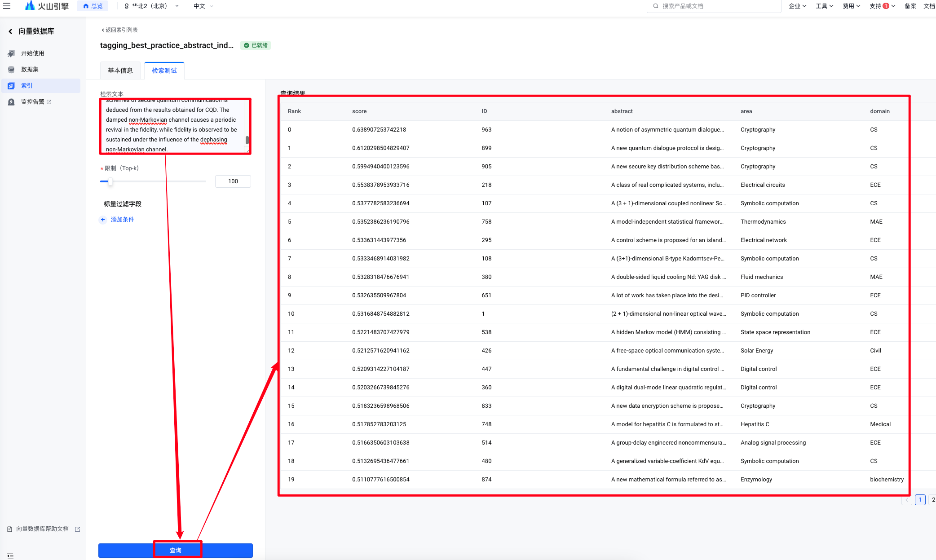Go back with the 向量数据库 arrow

point(10,31)
